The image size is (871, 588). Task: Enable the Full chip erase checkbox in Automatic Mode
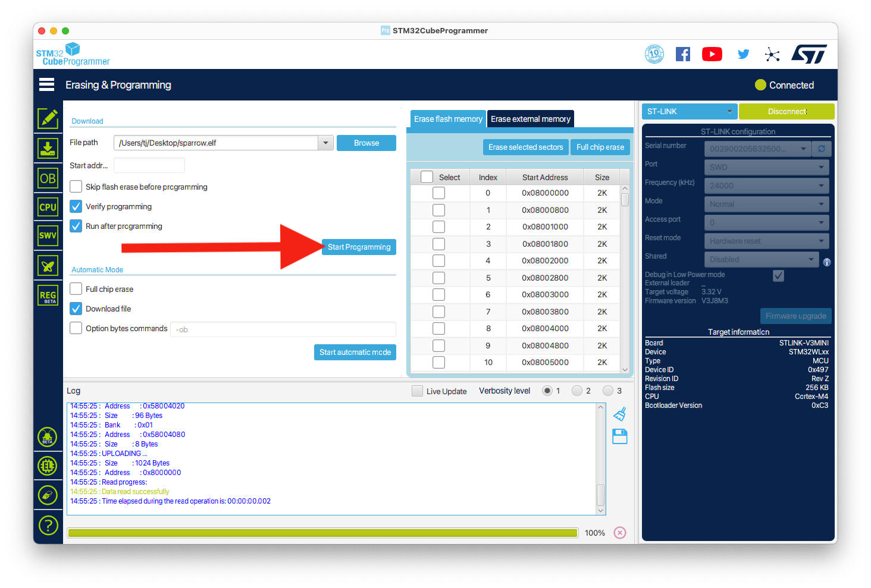coord(76,289)
